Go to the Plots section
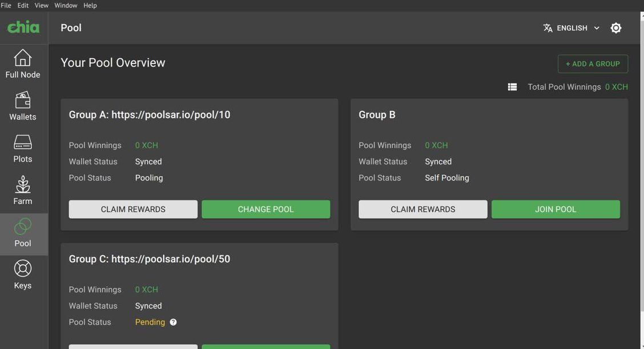This screenshot has width=644, height=349. pyautogui.click(x=23, y=149)
